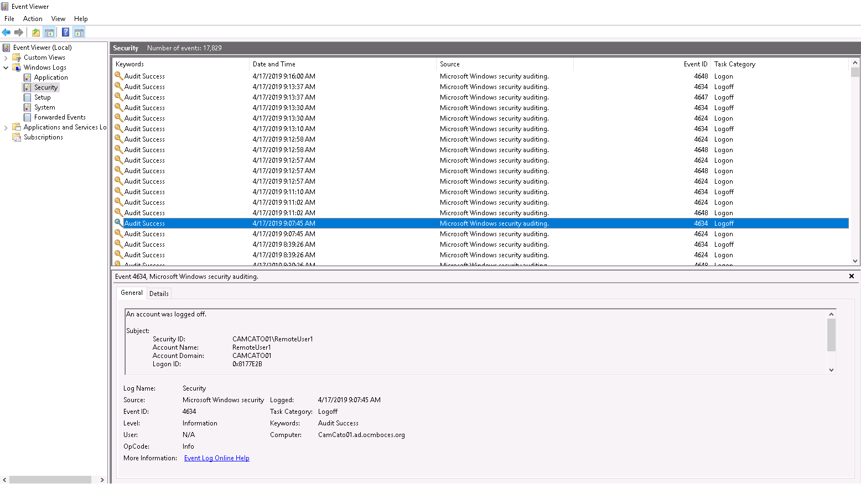The width and height of the screenshot is (861, 504).
Task: Click the event list scrollbar up arrow
Action: [x=855, y=63]
